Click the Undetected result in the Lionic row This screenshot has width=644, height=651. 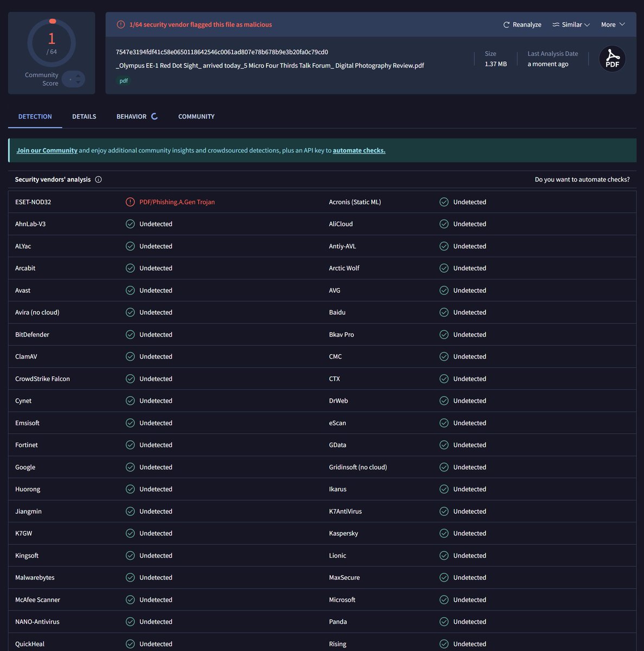469,556
